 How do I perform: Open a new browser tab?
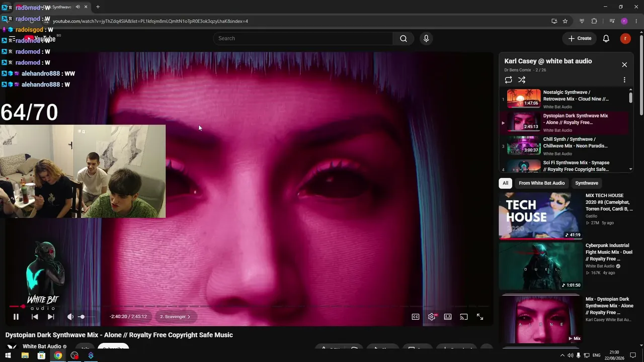pos(98,7)
